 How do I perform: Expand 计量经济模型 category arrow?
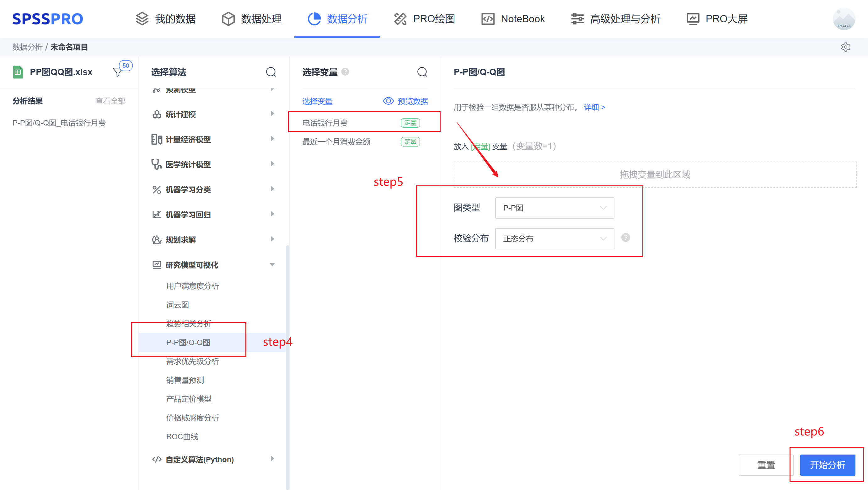tap(272, 139)
